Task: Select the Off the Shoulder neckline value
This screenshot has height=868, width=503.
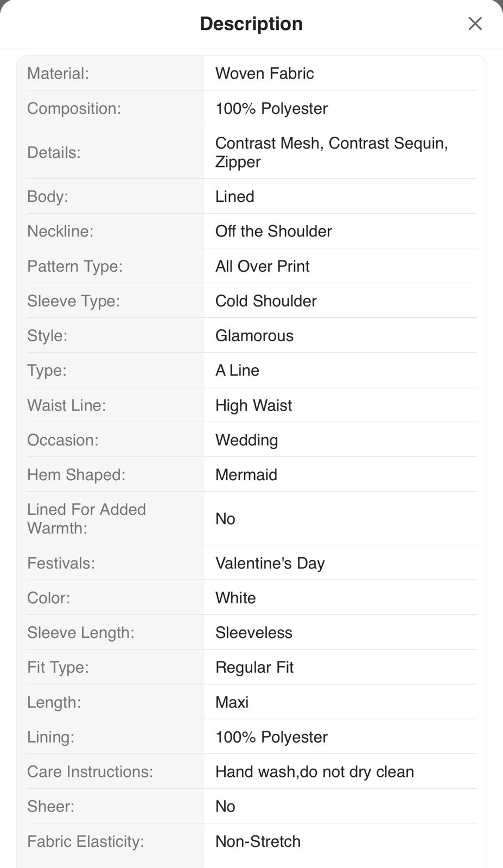Action: tap(273, 231)
